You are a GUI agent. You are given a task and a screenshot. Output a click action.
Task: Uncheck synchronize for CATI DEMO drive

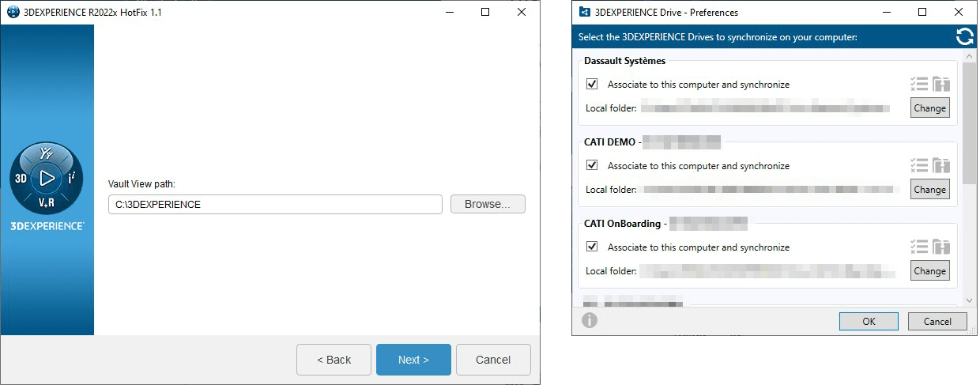pos(592,165)
